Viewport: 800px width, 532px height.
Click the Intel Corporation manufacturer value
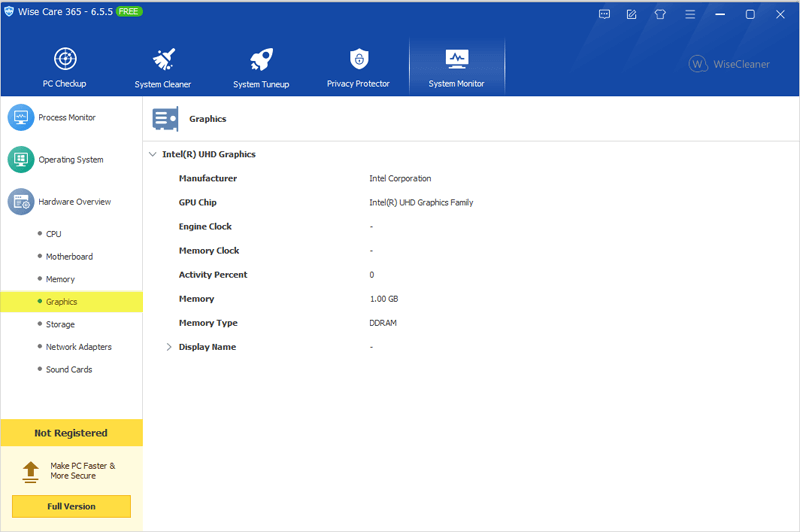tap(400, 179)
